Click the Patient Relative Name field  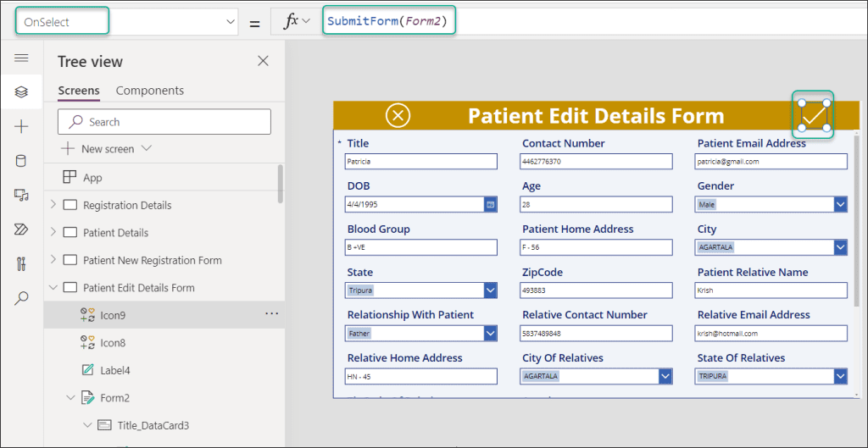[x=771, y=290]
